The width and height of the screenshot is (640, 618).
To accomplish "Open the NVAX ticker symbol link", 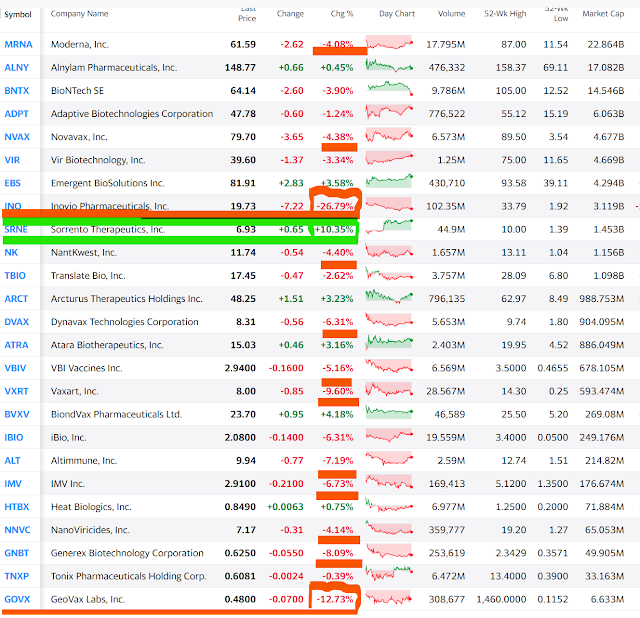I will click(17, 137).
